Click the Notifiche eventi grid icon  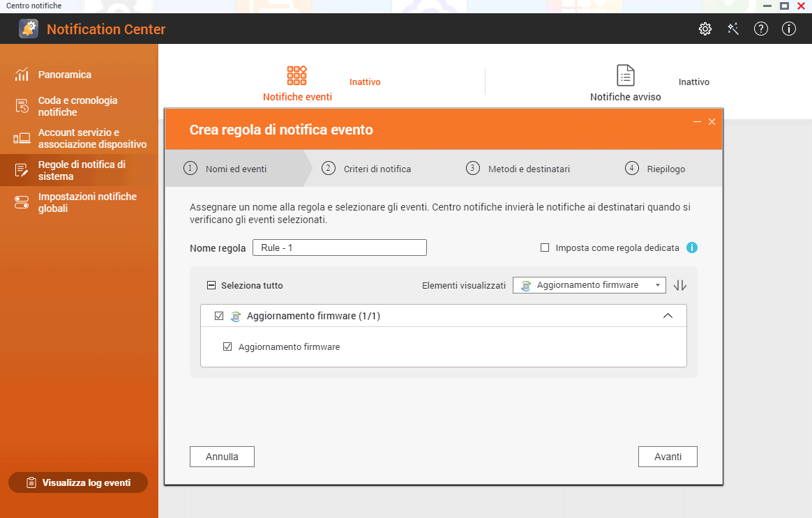click(296, 75)
